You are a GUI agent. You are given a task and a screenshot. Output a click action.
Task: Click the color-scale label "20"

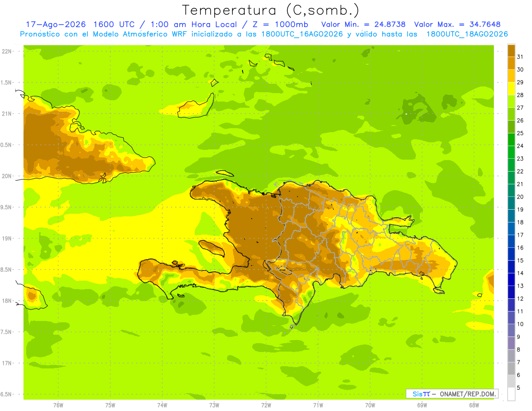520,197
